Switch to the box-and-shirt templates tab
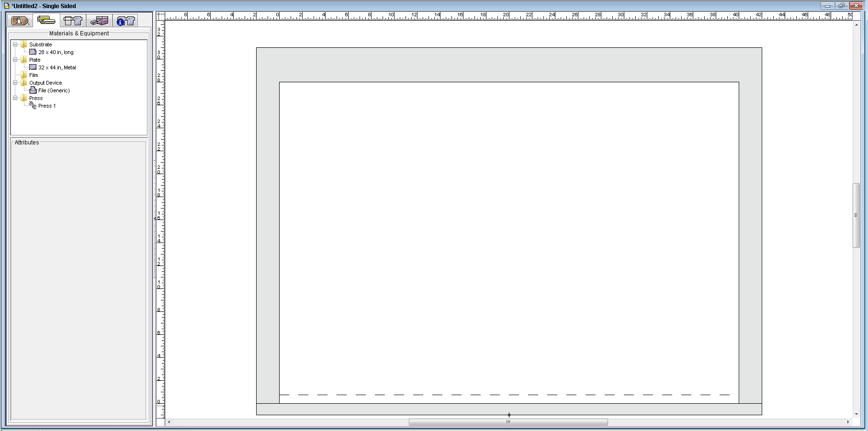The height and width of the screenshot is (431, 868). point(73,21)
